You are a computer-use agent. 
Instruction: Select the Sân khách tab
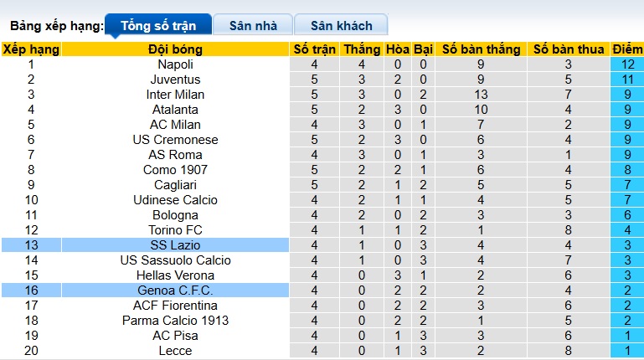343,25
